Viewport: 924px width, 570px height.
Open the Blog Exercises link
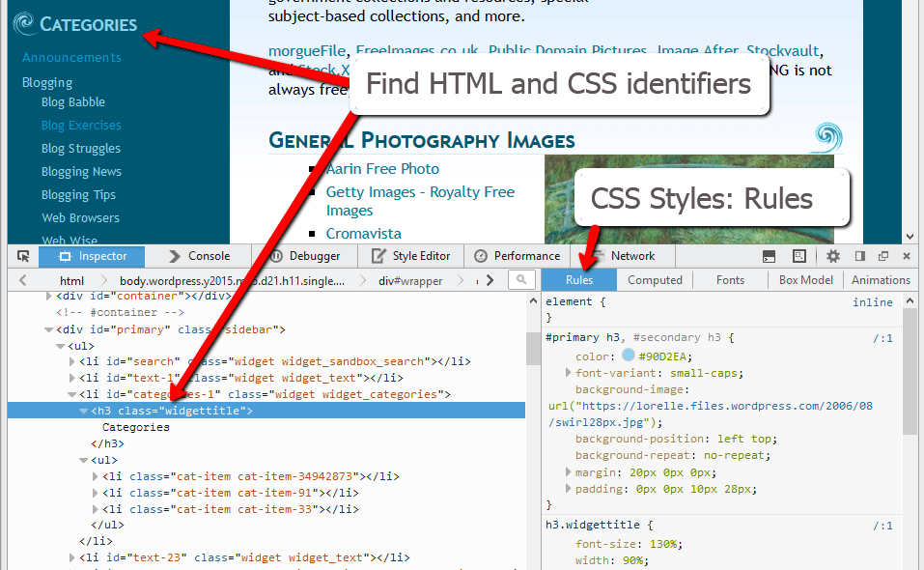click(x=81, y=125)
